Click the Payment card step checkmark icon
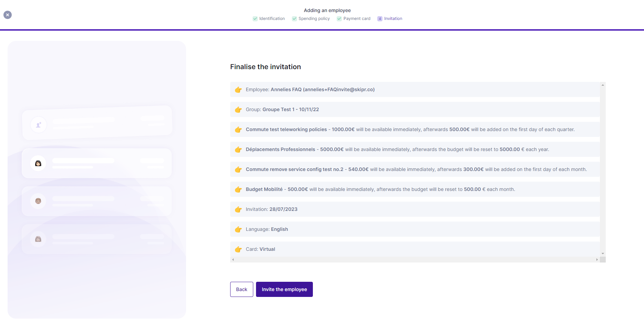644x321 pixels. pos(339,19)
